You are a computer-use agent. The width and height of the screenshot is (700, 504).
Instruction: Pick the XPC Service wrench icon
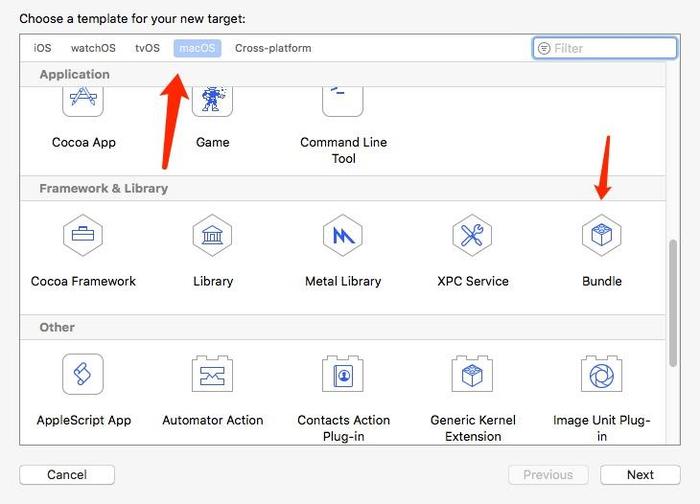pyautogui.click(x=472, y=235)
